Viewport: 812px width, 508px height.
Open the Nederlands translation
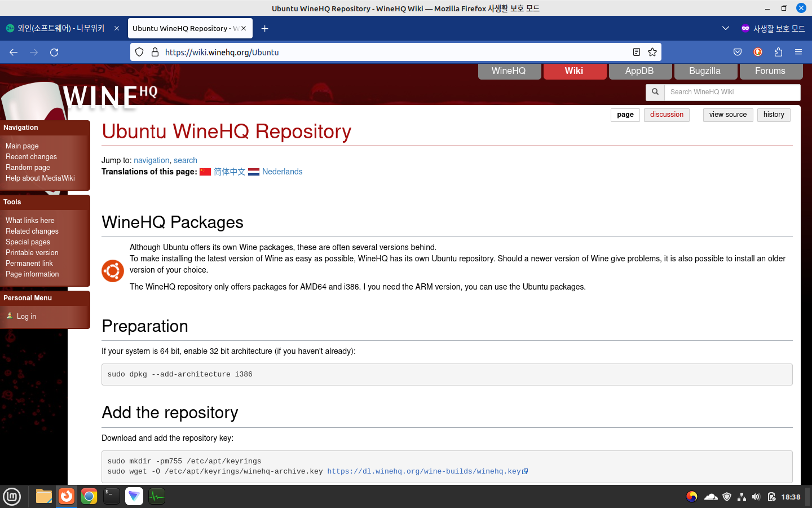click(x=283, y=172)
